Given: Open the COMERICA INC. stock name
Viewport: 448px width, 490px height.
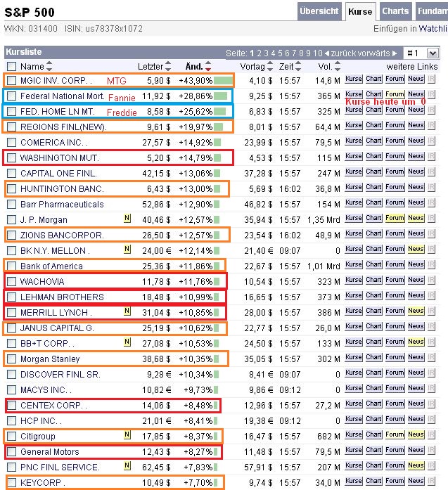Looking at the screenshot, I should [x=53, y=143].
